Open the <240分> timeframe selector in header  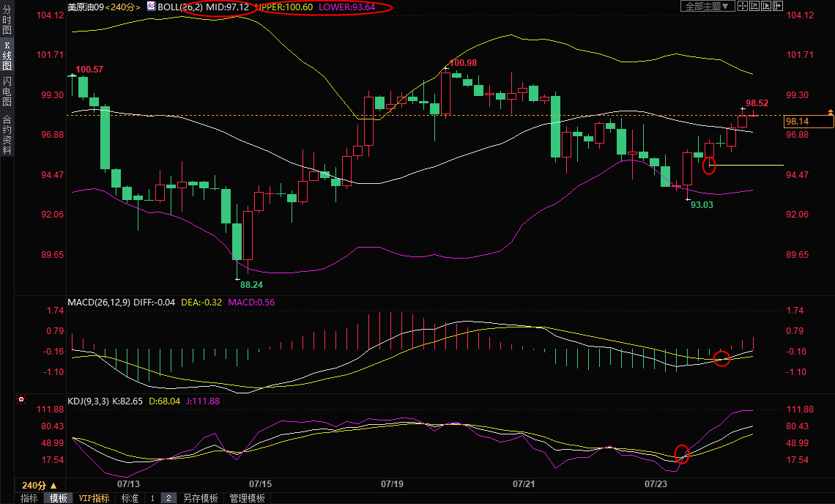[x=123, y=7]
